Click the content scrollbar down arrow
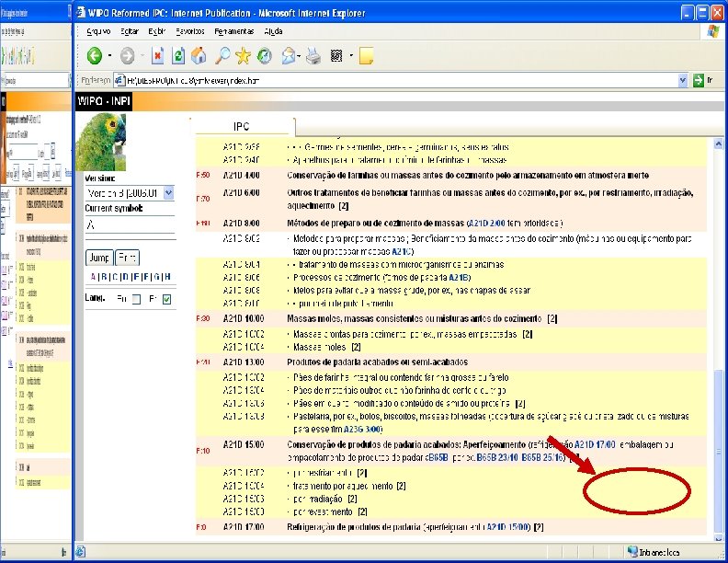 (718, 538)
